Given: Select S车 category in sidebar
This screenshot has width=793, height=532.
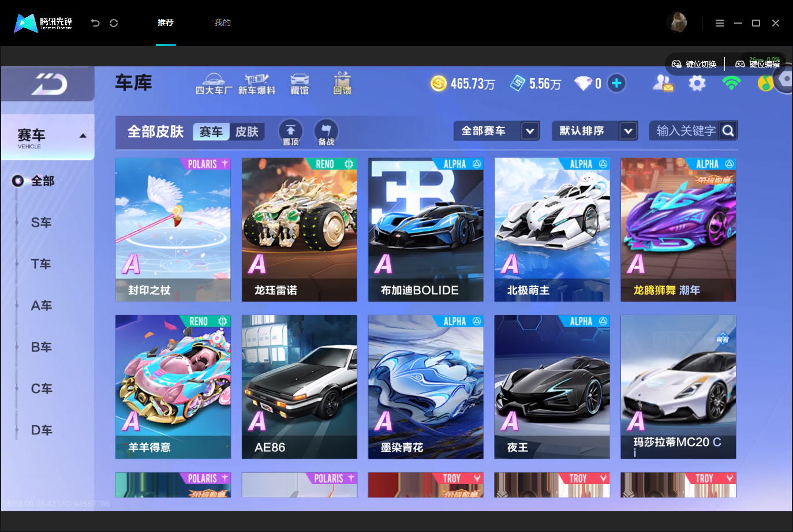Looking at the screenshot, I should (x=42, y=223).
